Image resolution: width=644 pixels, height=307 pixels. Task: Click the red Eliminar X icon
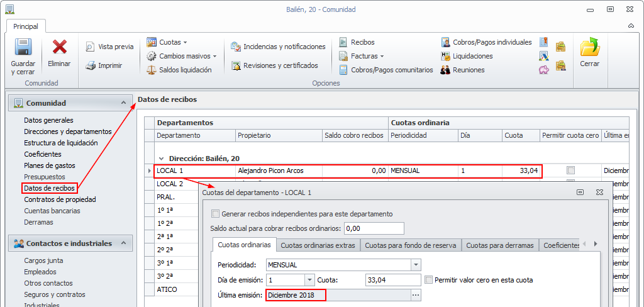coord(60,47)
